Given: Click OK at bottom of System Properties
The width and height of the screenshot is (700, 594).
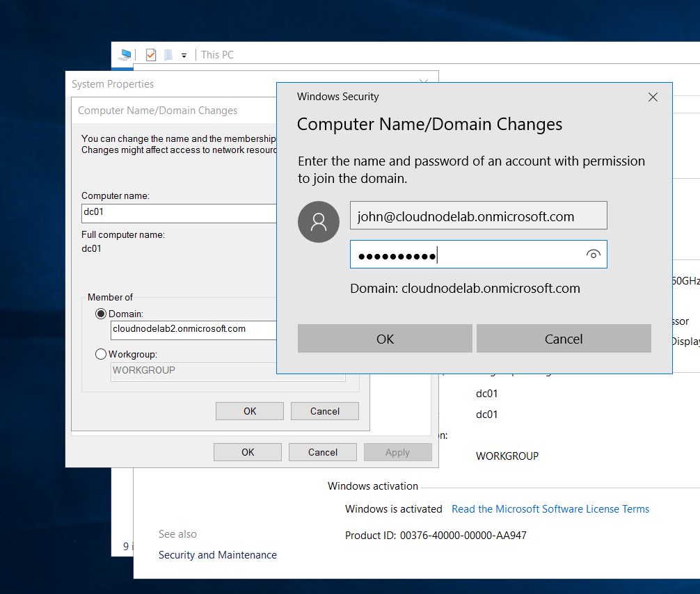Looking at the screenshot, I should [247, 452].
